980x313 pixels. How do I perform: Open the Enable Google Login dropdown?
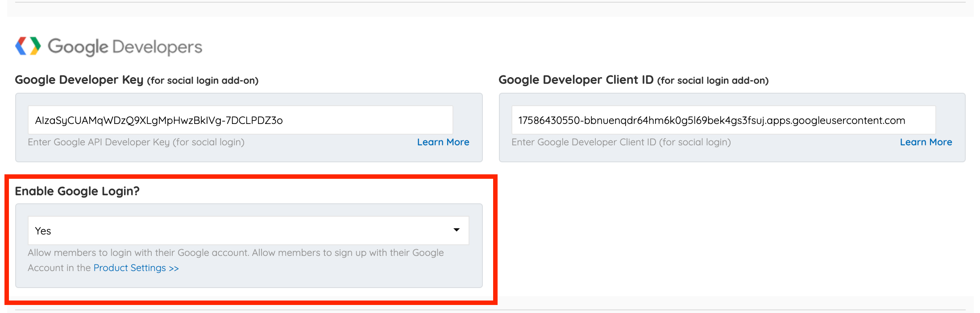[x=248, y=231]
